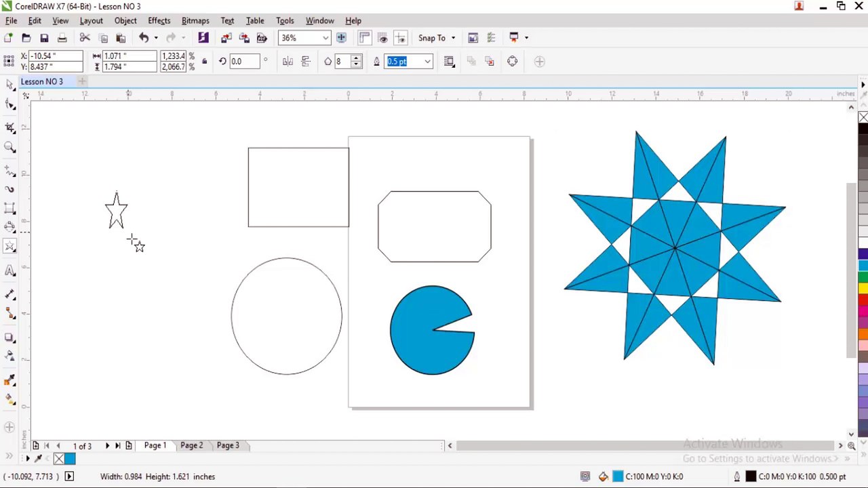
Task: Select the Crop tool
Action: [x=9, y=127]
